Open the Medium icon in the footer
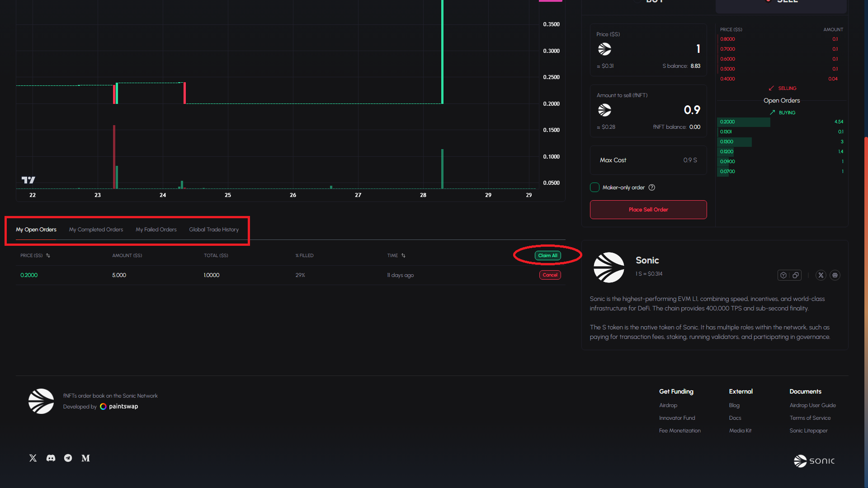The width and height of the screenshot is (868, 488). point(85,458)
